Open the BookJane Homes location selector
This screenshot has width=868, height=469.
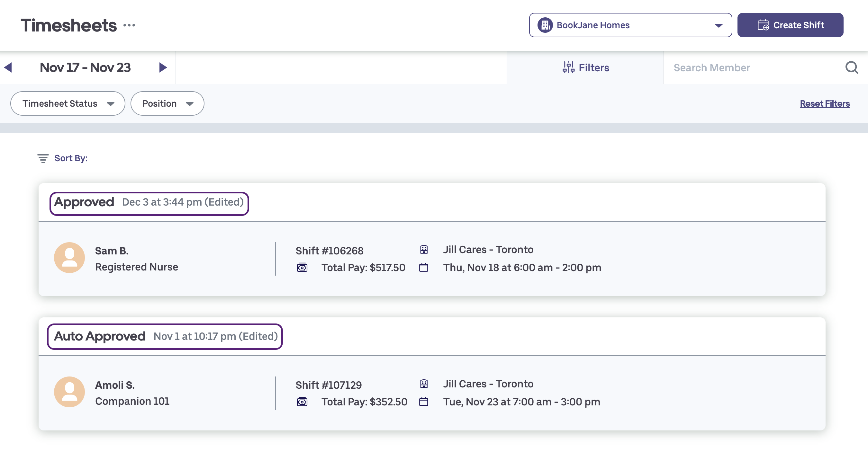pos(630,25)
